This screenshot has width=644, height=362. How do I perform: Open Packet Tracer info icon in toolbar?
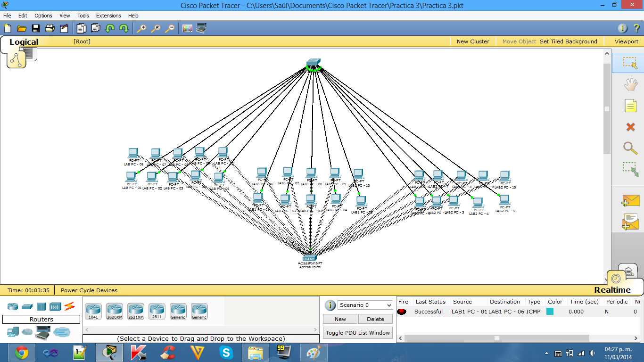[x=622, y=28]
